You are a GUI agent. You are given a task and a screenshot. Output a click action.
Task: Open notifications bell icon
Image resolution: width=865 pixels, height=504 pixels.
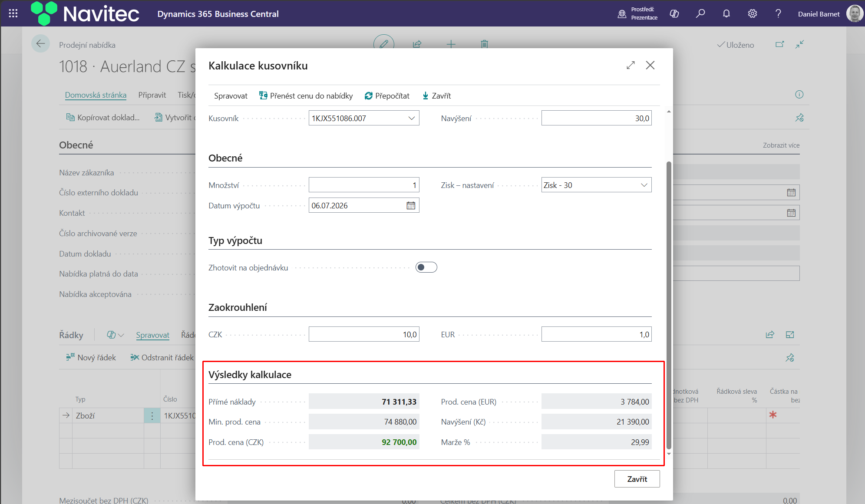pyautogui.click(x=726, y=13)
